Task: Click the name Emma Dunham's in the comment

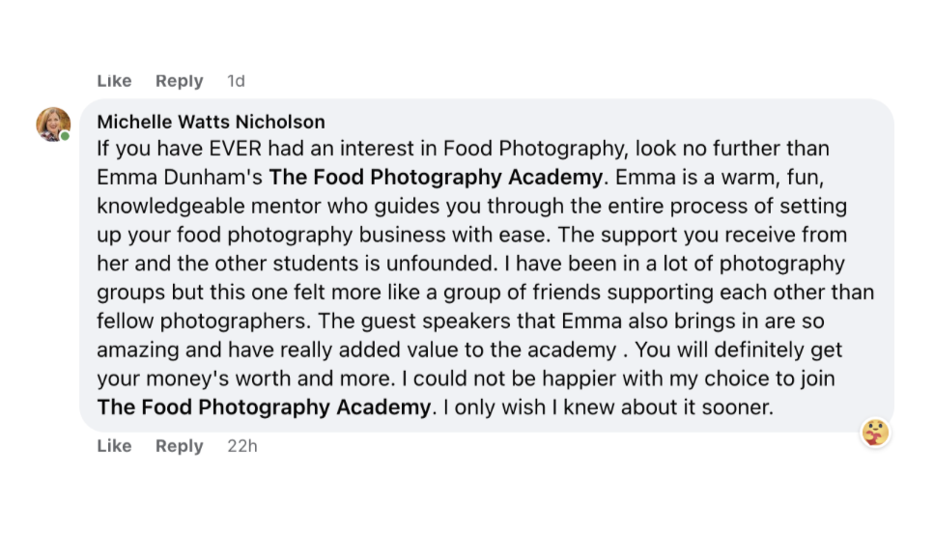Action: [180, 178]
